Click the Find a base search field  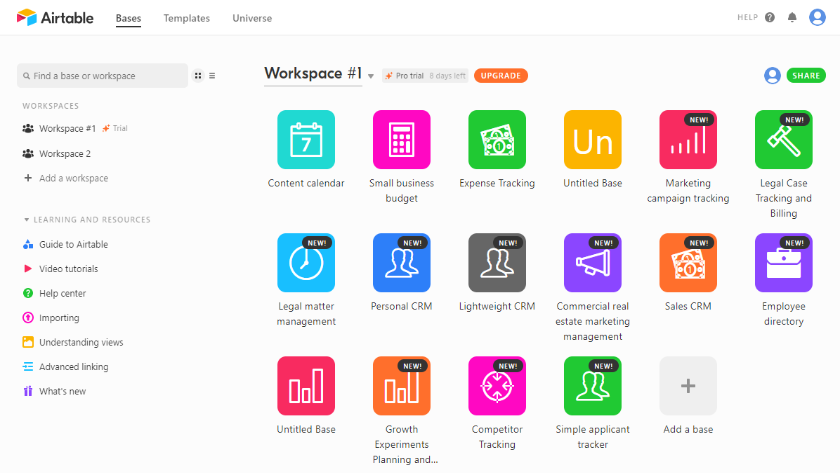(x=102, y=76)
